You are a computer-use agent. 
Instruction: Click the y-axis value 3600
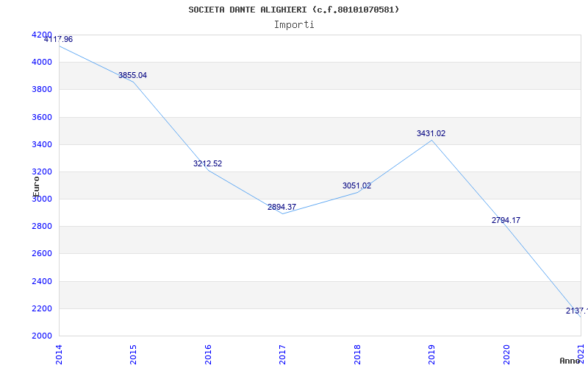click(41, 117)
